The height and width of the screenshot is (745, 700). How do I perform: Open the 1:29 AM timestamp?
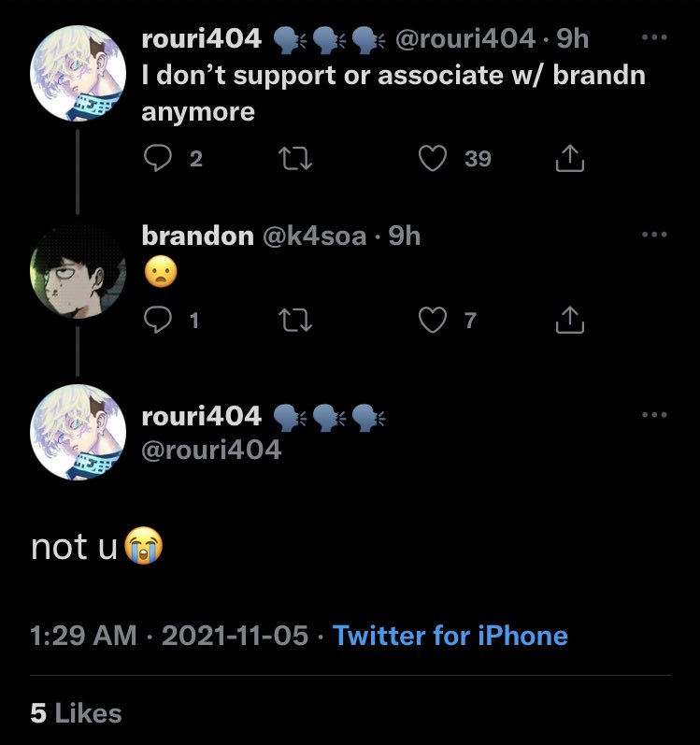tap(83, 636)
